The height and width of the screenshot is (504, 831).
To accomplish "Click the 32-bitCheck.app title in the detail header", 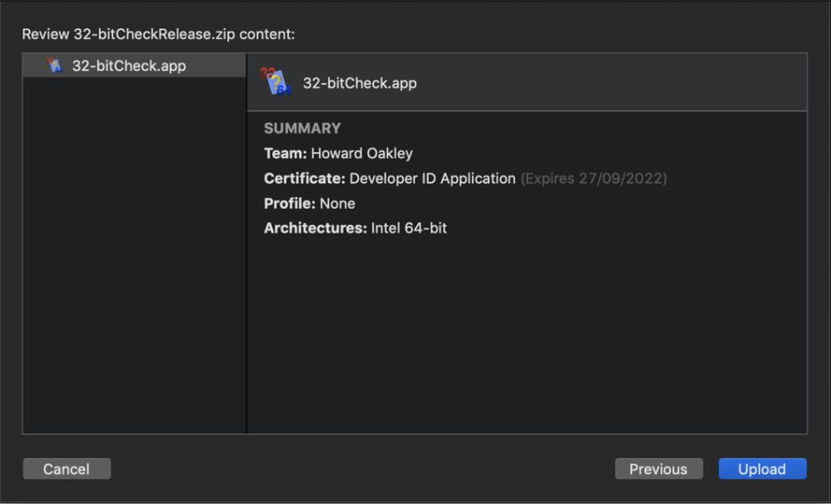I will click(x=359, y=83).
